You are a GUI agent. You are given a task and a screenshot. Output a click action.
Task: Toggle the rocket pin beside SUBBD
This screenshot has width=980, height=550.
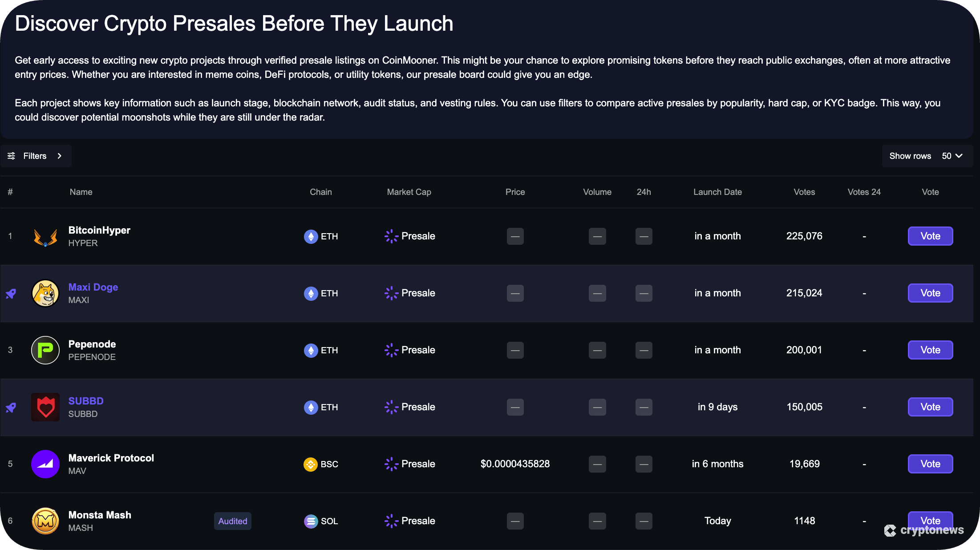tap(11, 407)
